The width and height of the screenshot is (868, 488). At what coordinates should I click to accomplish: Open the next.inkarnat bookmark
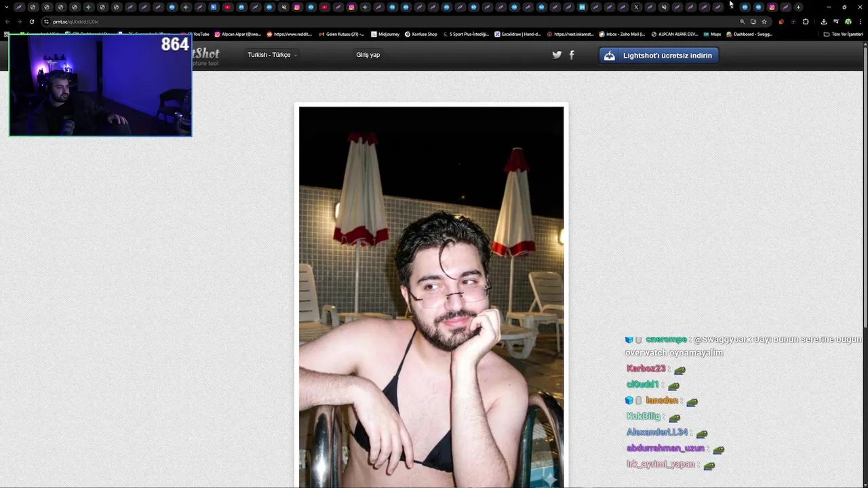[x=570, y=34]
